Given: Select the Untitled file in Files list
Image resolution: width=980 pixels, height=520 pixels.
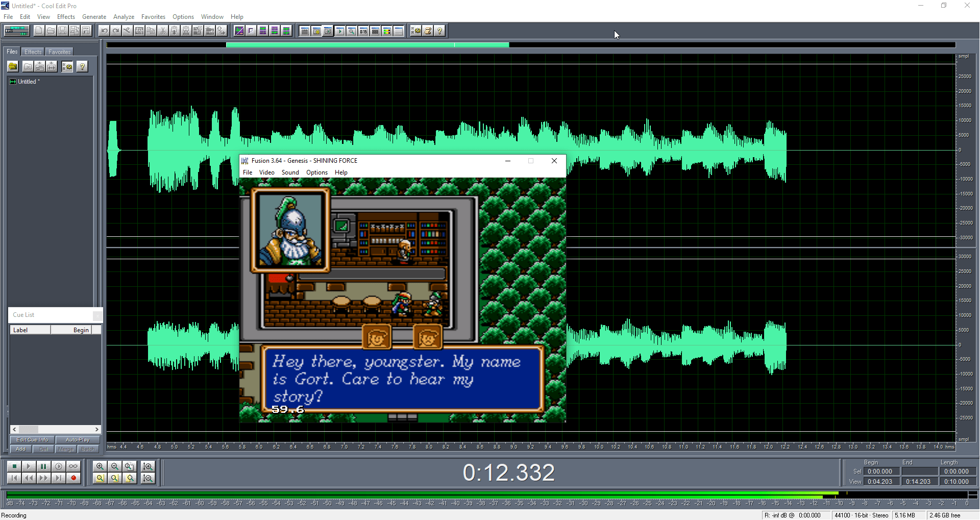Looking at the screenshot, I should coord(28,82).
